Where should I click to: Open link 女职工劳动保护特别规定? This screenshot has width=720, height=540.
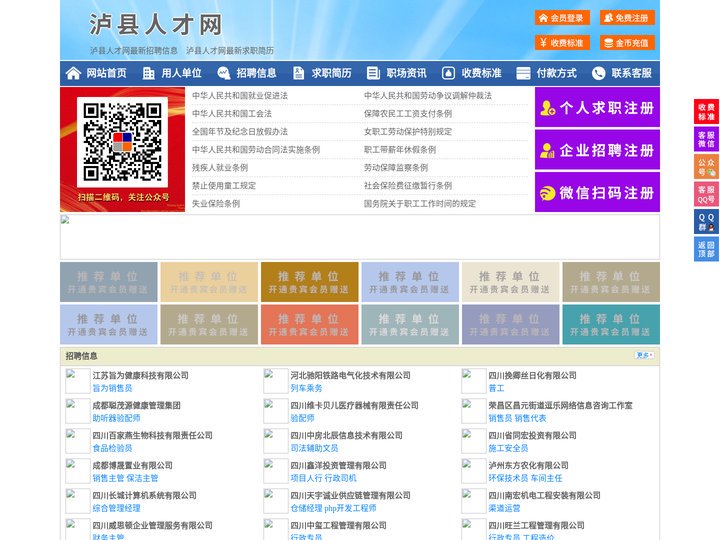click(x=408, y=131)
